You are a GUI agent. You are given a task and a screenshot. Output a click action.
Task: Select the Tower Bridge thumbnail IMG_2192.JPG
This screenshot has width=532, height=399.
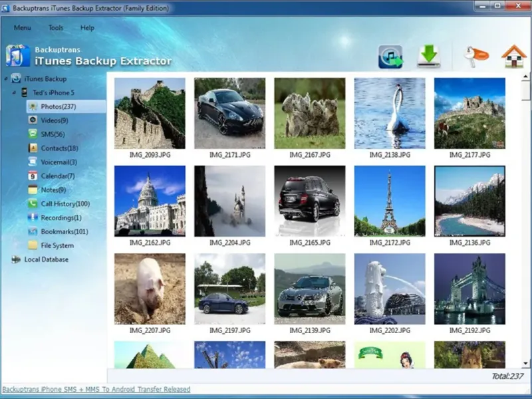click(x=469, y=289)
